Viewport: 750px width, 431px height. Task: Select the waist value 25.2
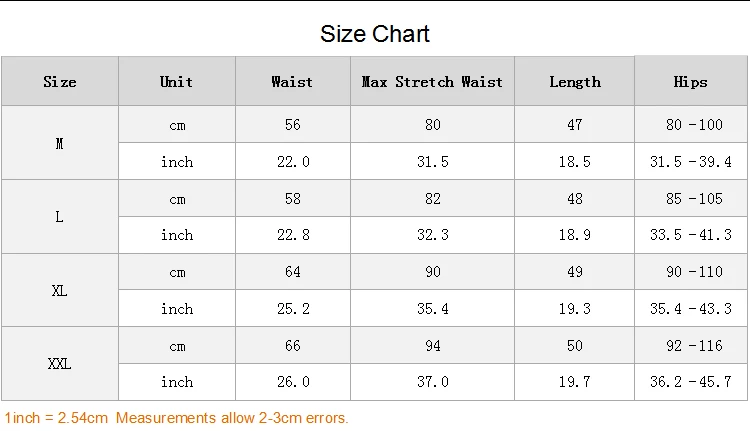pos(292,309)
